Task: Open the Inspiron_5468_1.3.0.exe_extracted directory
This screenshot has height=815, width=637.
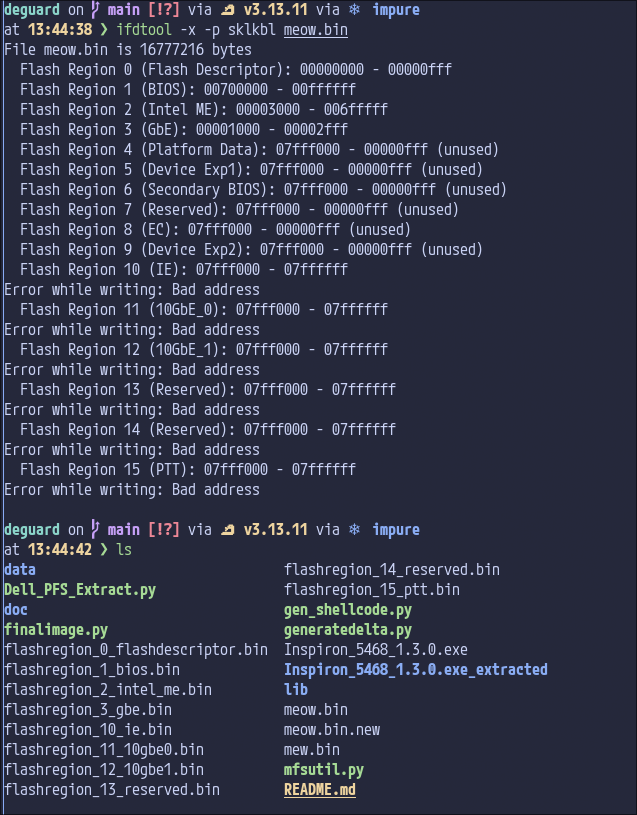Action: coord(416,669)
